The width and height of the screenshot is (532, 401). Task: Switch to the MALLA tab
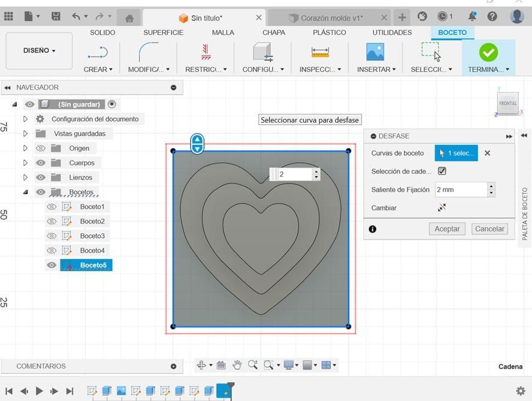pos(223,32)
